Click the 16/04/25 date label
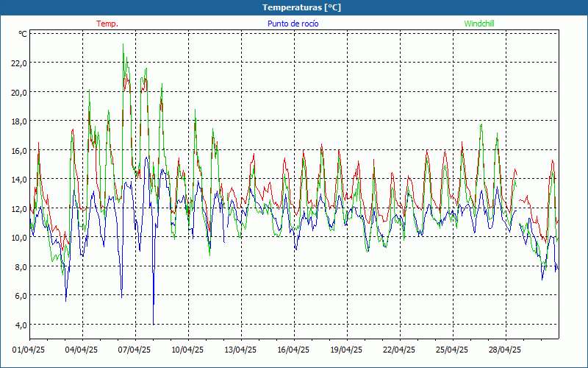Screen dimensions: 588x368 293,350
